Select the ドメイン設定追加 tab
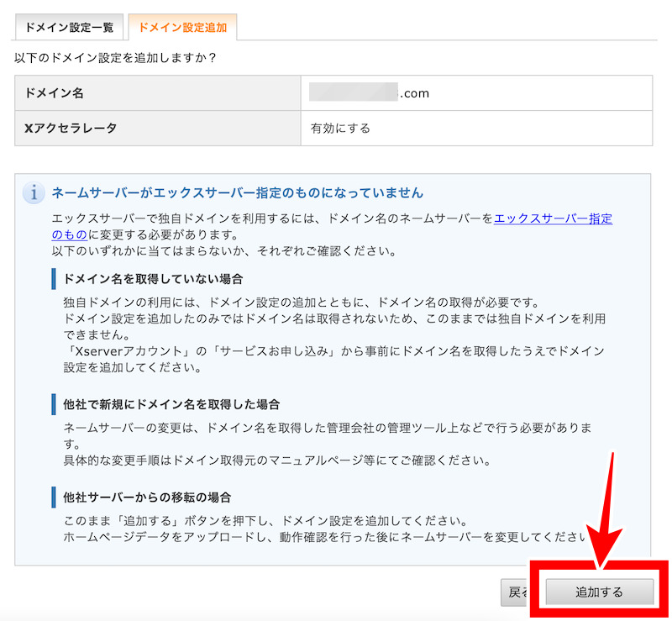Viewport: 672px width, 621px height. 182,27
